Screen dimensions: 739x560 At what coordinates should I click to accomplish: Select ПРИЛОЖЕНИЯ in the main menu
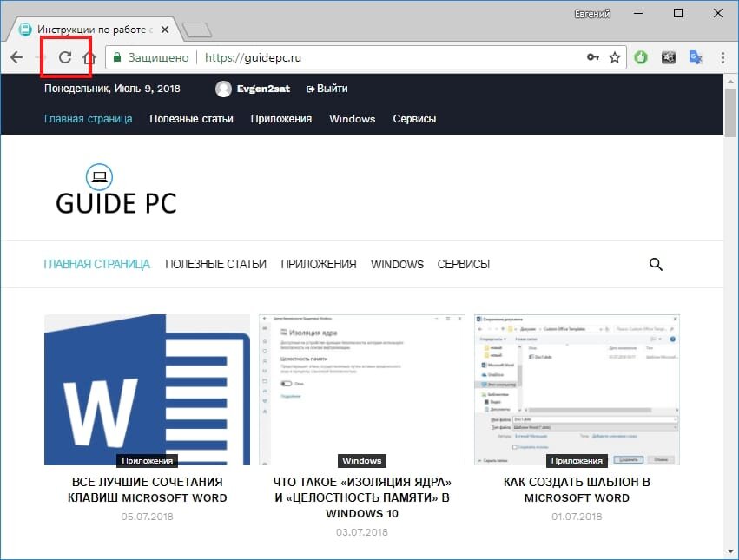tap(319, 264)
